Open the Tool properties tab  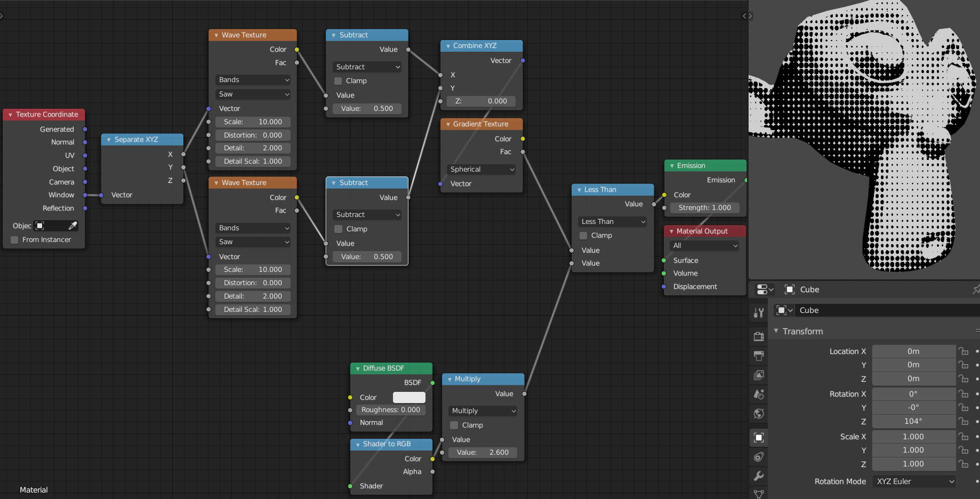coord(759,313)
